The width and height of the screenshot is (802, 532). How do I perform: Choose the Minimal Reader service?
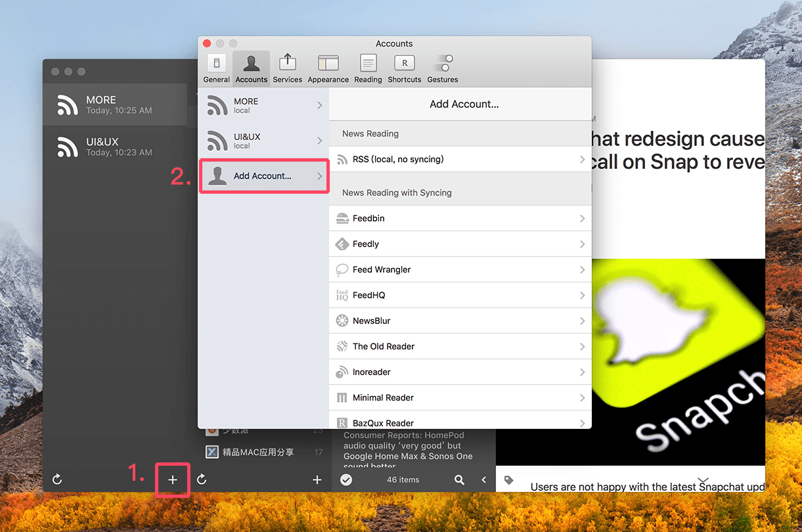(460, 397)
